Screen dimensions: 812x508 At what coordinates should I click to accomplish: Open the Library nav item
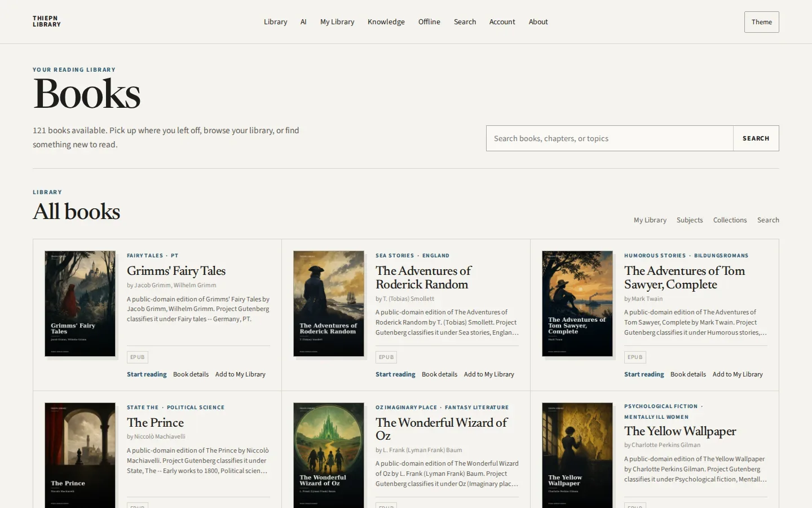click(x=275, y=22)
